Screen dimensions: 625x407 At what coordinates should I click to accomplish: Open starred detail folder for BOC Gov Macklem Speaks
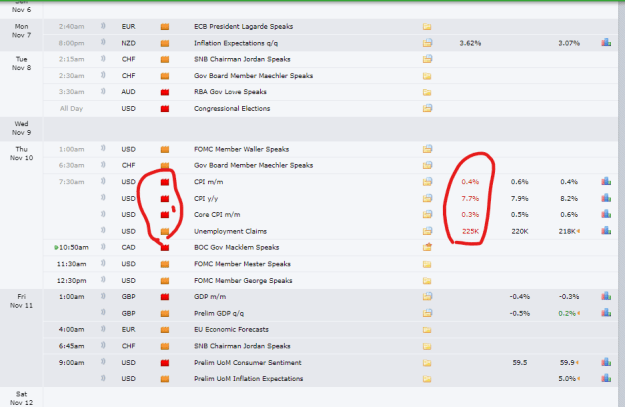point(427,247)
